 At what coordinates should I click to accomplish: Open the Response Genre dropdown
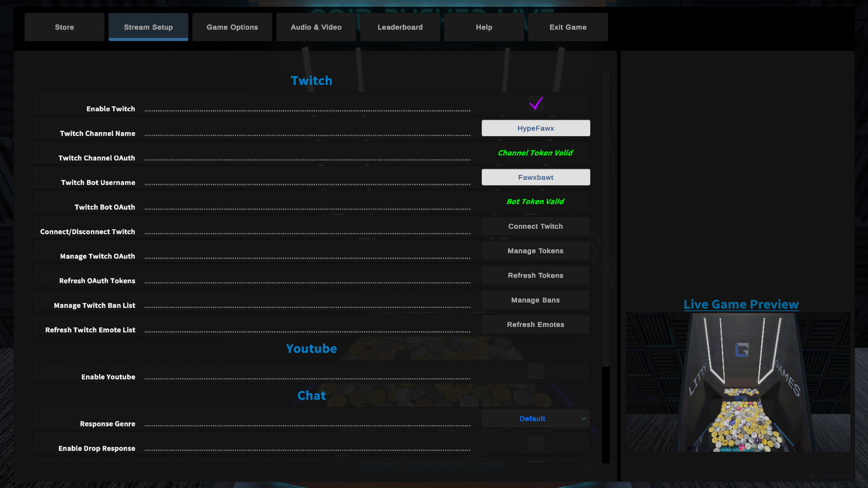tap(533, 419)
